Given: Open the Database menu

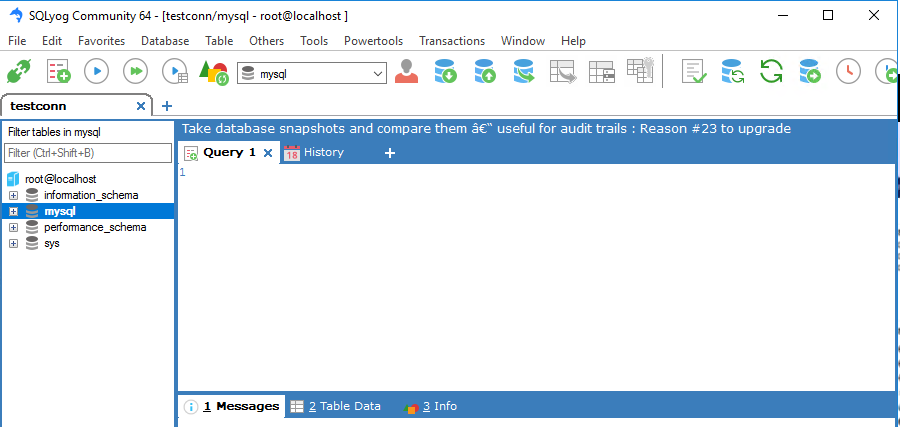Looking at the screenshot, I should tap(165, 41).
